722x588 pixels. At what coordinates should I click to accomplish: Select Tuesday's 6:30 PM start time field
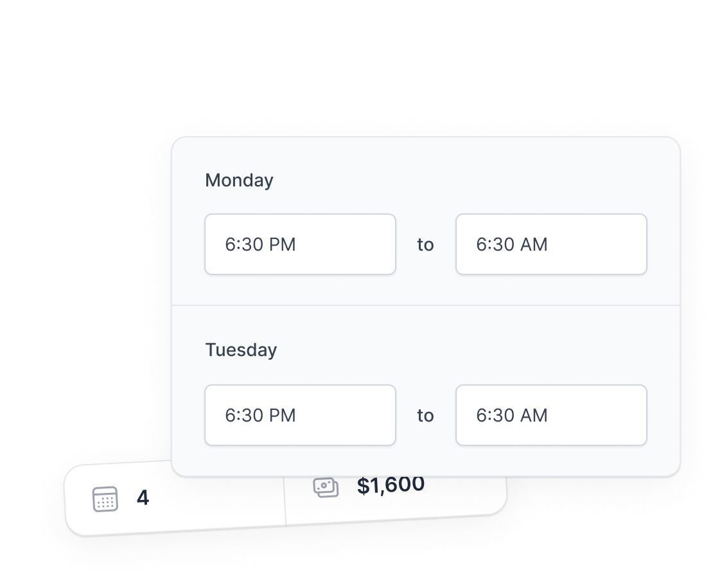(x=300, y=415)
